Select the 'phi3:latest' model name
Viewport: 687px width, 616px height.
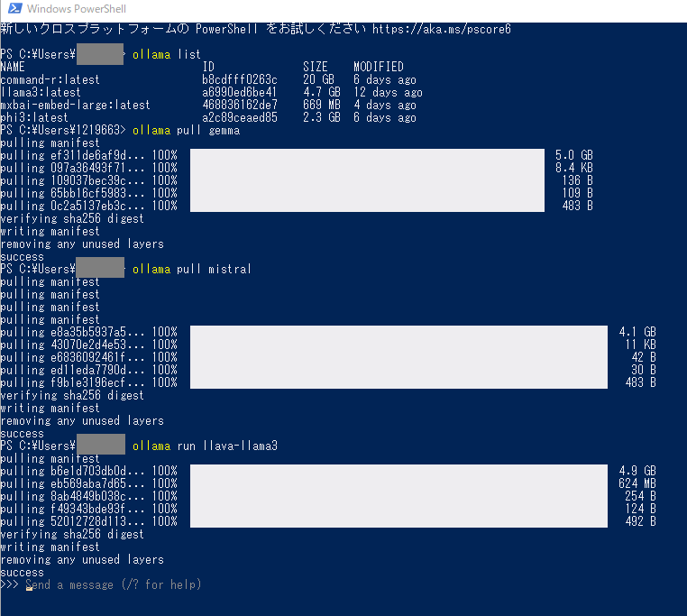[34, 118]
